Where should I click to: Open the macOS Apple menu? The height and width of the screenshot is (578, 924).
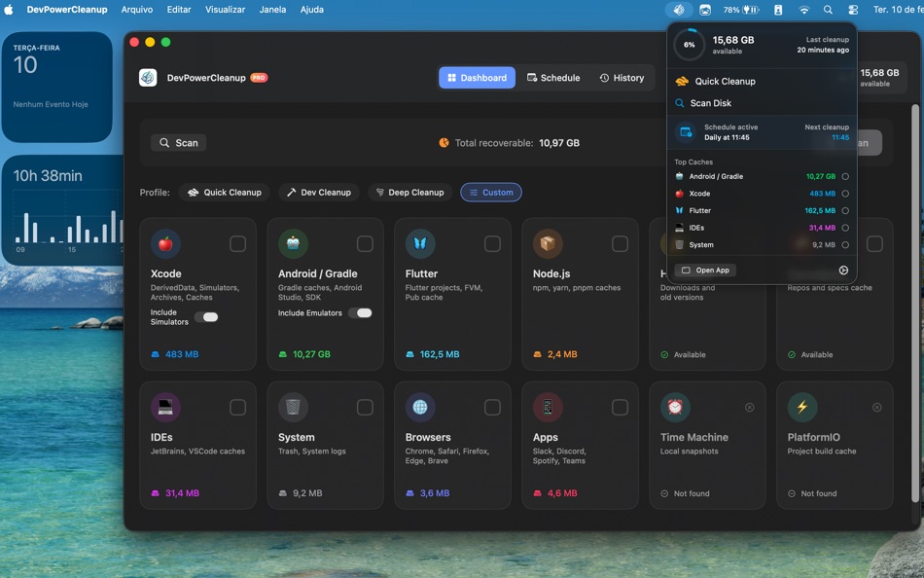[x=9, y=10]
